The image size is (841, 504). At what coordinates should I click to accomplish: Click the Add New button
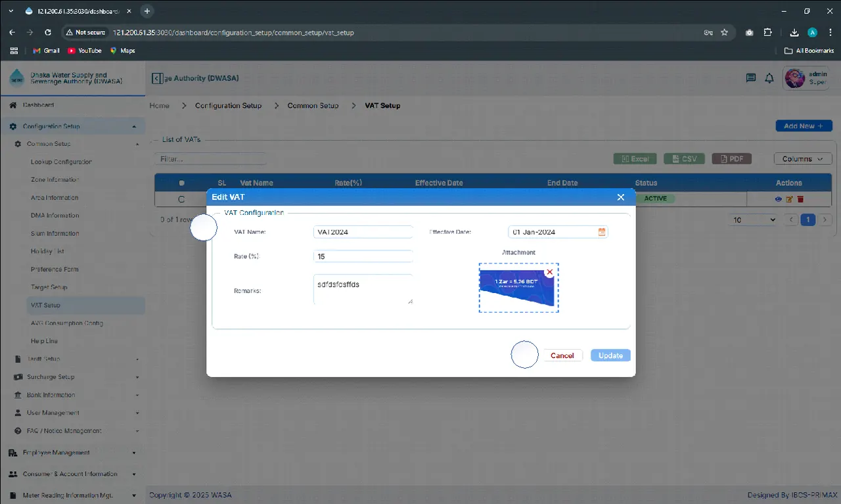804,126
